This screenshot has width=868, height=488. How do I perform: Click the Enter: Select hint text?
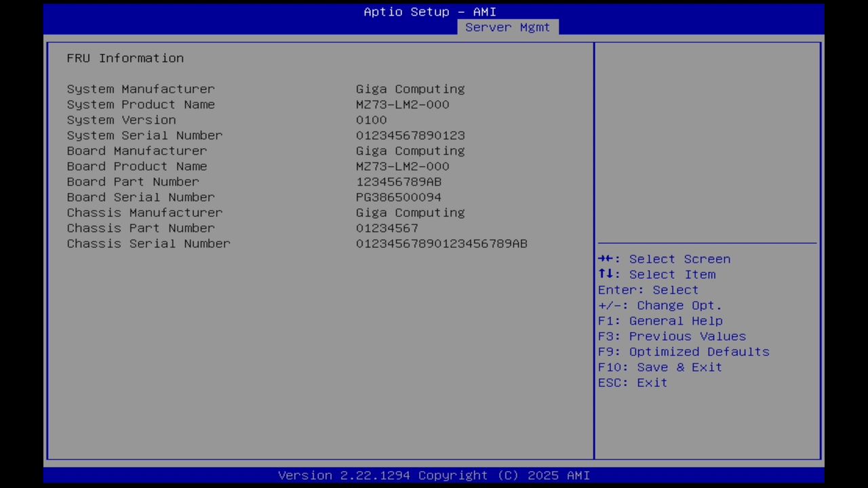point(648,289)
